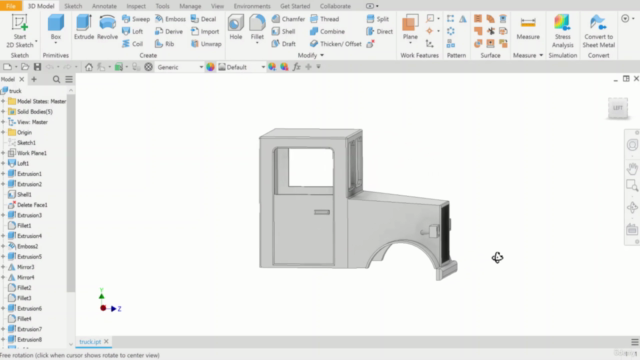Expand the Extrusion1 node
This screenshot has width=640, height=360.
tap(3, 174)
